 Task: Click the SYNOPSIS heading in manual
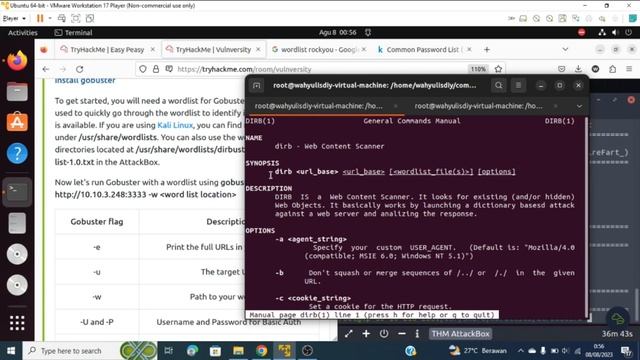point(262,163)
